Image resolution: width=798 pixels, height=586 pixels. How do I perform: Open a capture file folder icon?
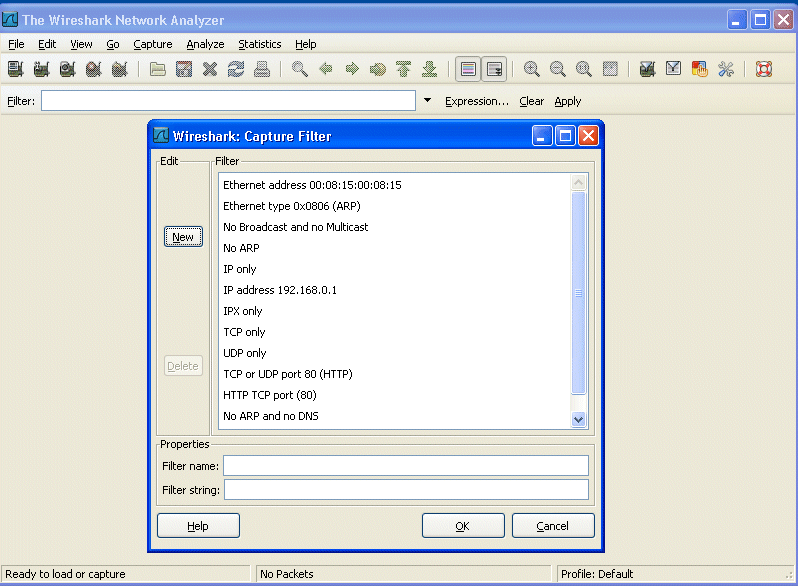[158, 69]
